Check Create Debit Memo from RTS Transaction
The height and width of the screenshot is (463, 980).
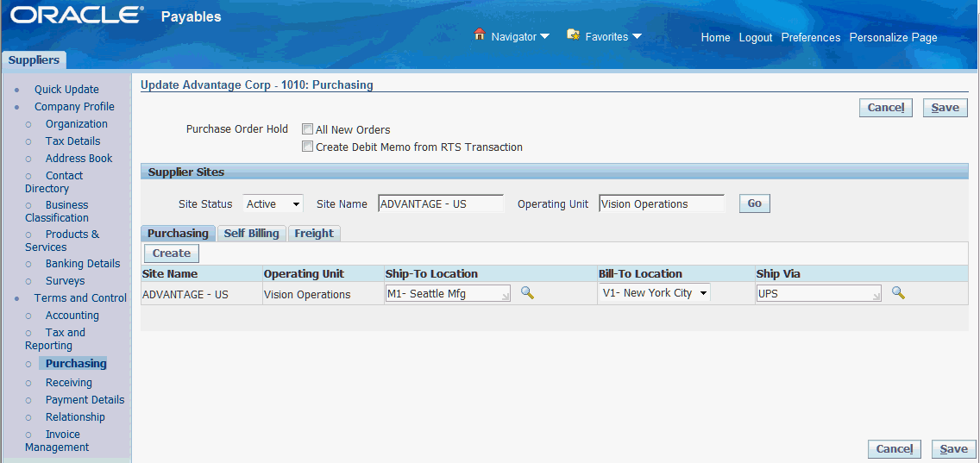(x=307, y=147)
